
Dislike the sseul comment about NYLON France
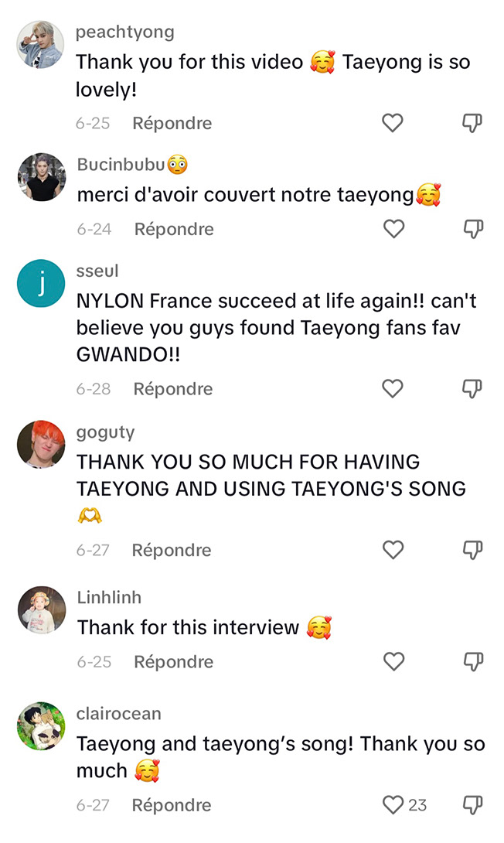pos(472,388)
